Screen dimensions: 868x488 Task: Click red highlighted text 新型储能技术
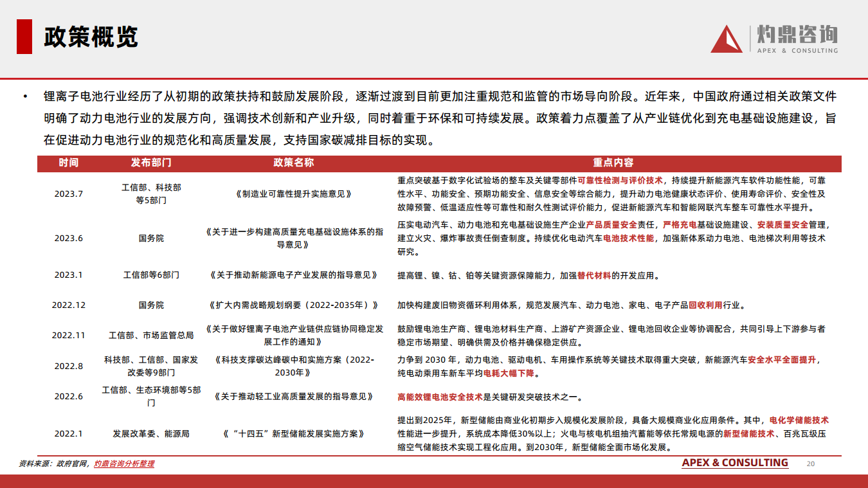coord(748,434)
